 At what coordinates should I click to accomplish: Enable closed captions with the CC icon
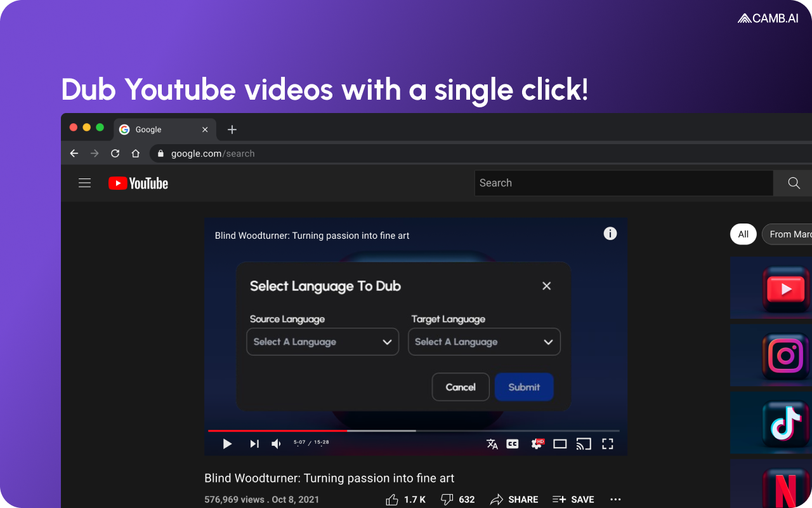click(512, 443)
